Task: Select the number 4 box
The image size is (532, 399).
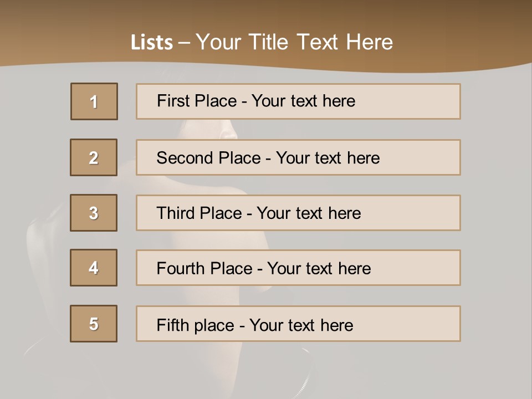Action: pyautogui.click(x=94, y=268)
